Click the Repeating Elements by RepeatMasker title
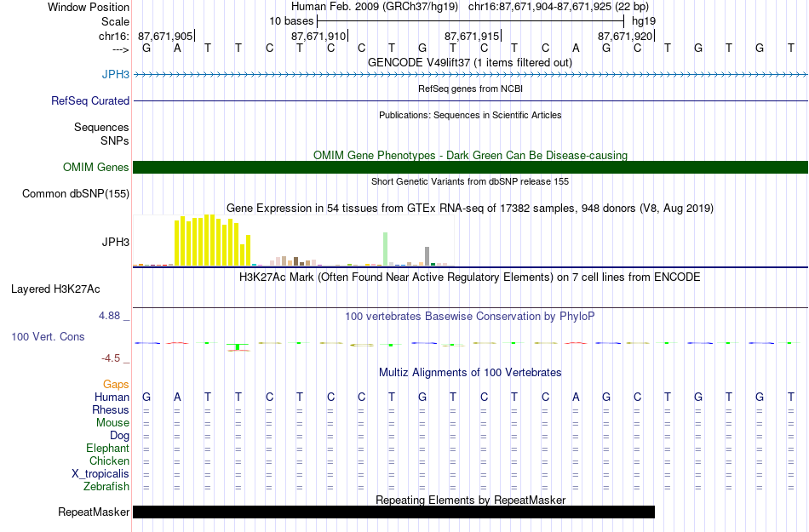 (x=470, y=500)
